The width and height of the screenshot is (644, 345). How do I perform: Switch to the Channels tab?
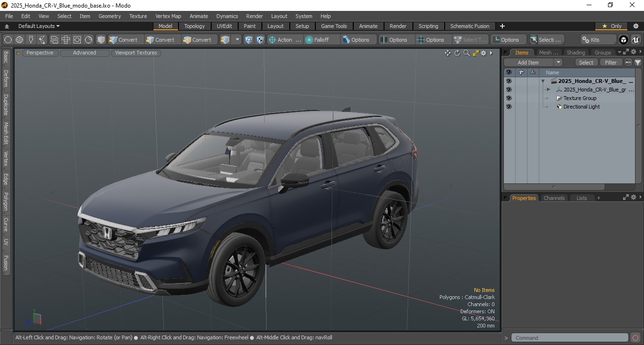[x=554, y=198]
